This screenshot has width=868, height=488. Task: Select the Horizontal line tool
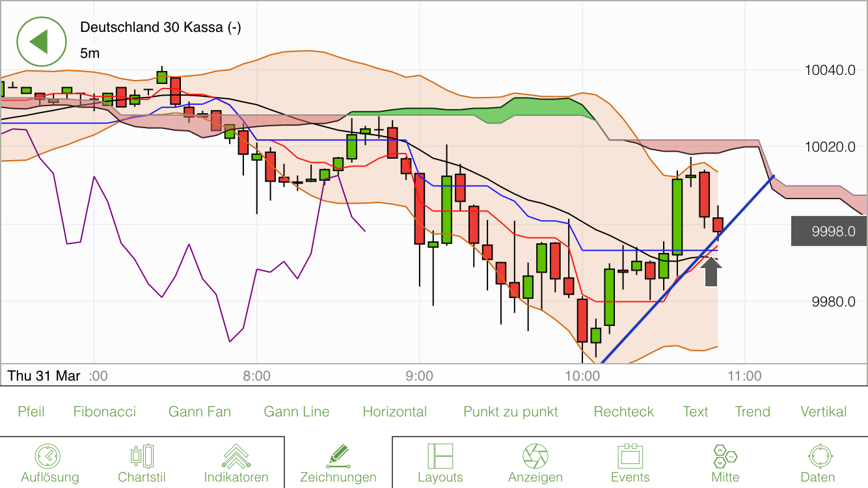(395, 411)
